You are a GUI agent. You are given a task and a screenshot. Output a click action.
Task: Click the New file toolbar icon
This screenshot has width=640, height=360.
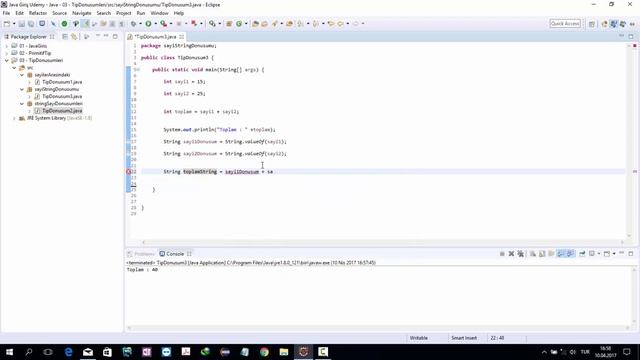tap(7, 24)
